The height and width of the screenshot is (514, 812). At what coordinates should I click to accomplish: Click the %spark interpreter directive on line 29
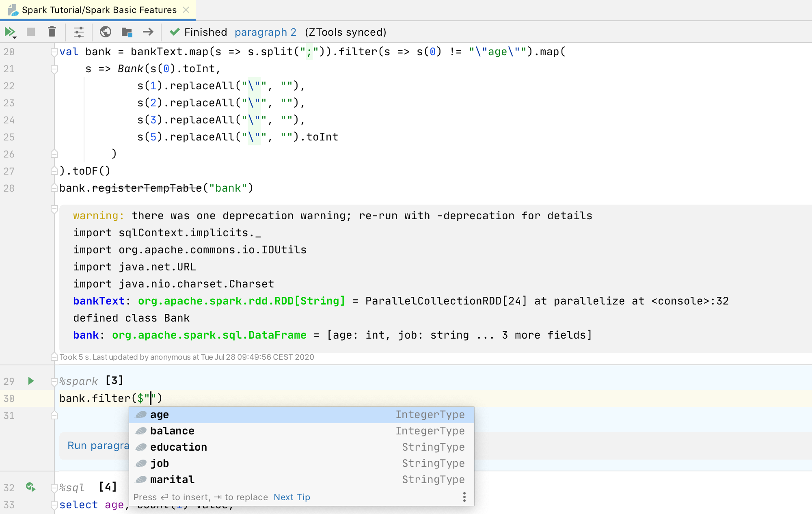click(x=79, y=381)
